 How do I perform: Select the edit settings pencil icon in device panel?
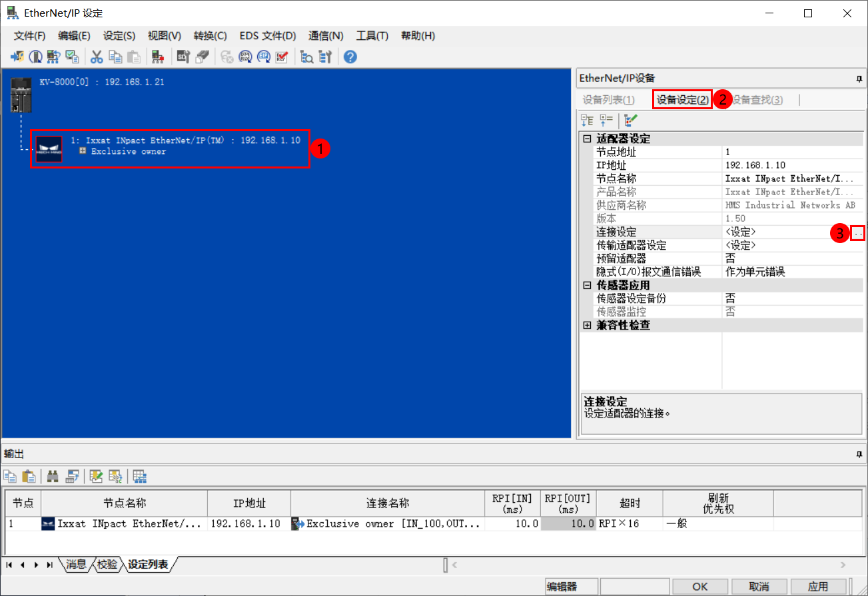[x=630, y=120]
